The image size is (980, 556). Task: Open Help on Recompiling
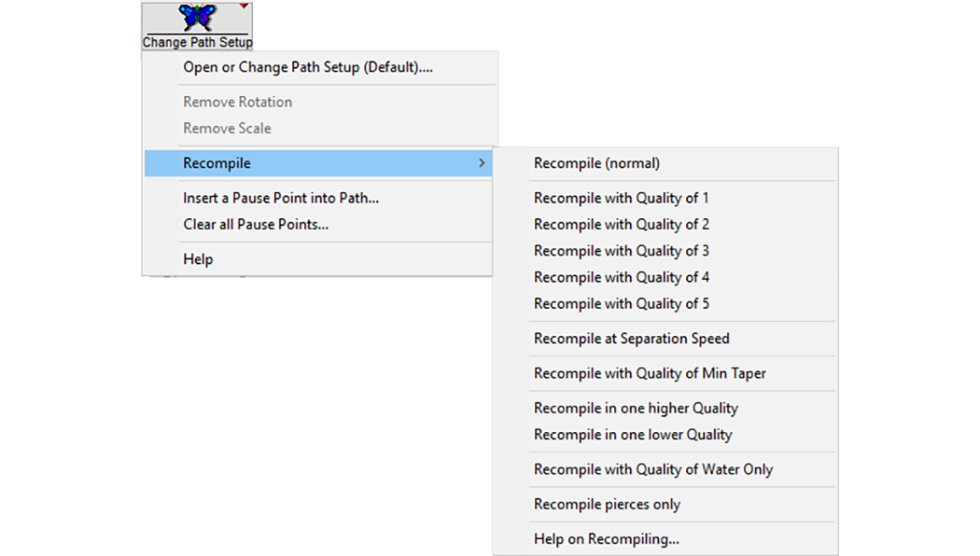pyautogui.click(x=606, y=539)
